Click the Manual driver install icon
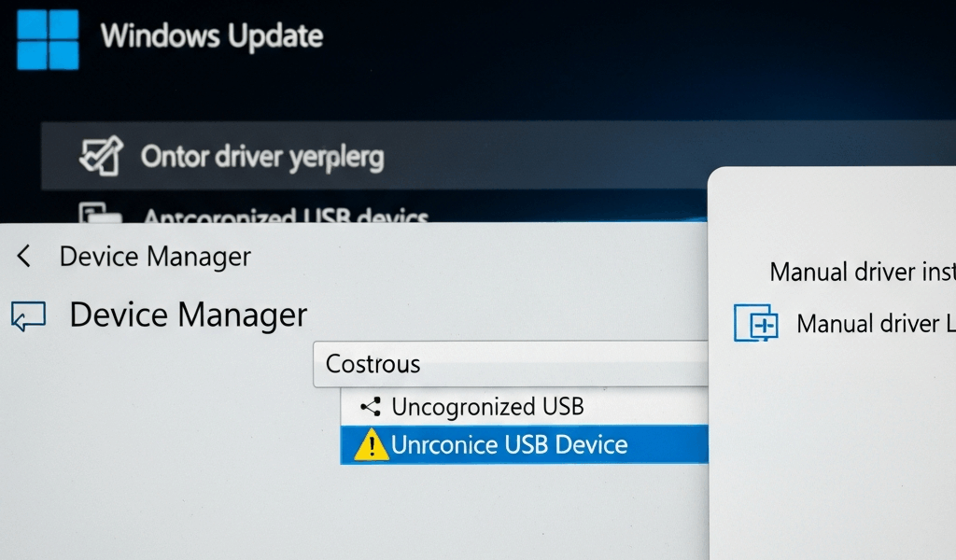Screen dimensions: 956x560 point(758,324)
